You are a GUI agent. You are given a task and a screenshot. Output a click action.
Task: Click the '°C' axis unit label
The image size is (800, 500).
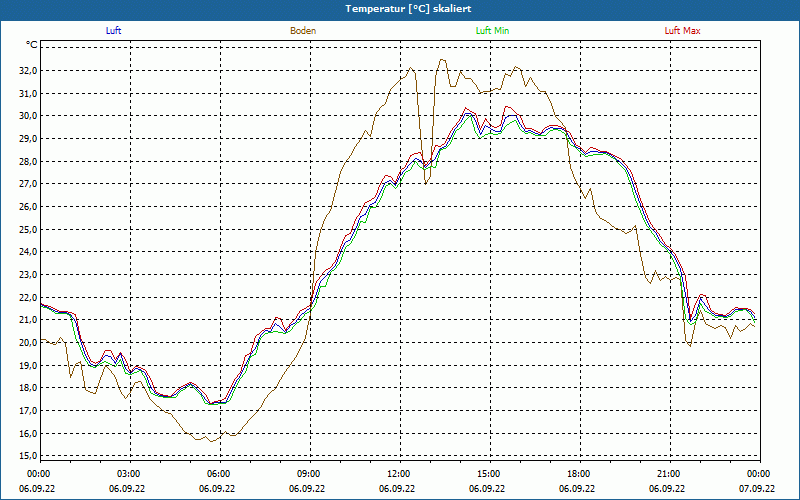pyautogui.click(x=32, y=45)
